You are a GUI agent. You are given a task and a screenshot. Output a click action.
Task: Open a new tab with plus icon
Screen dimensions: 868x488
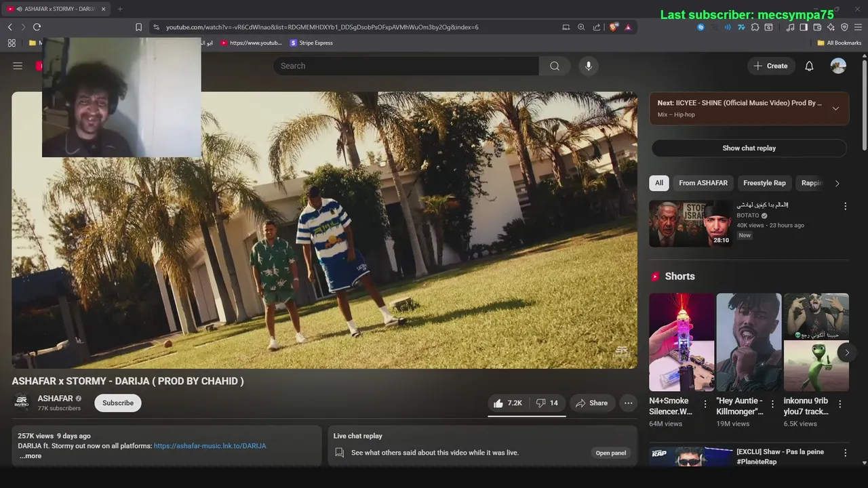pyautogui.click(x=120, y=9)
